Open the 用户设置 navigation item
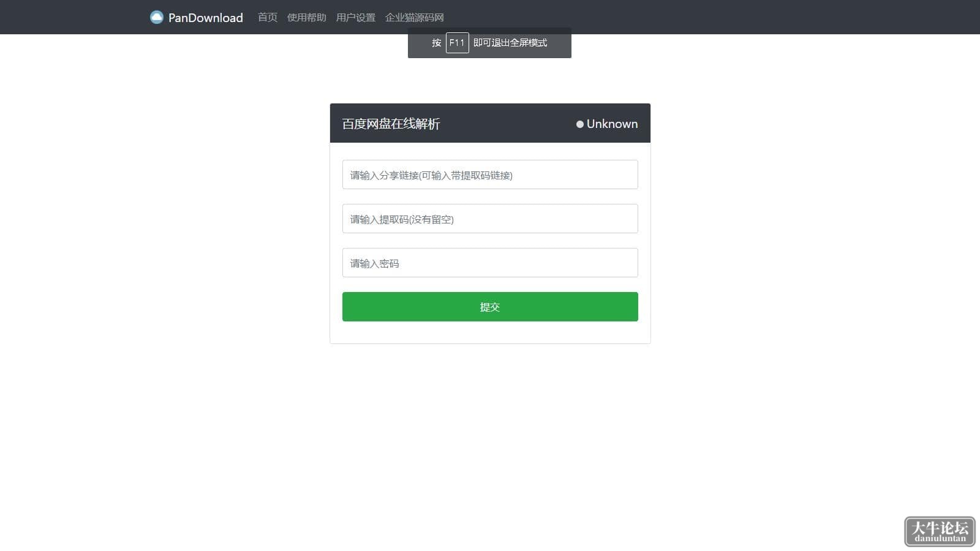The height and width of the screenshot is (551, 980). (356, 17)
